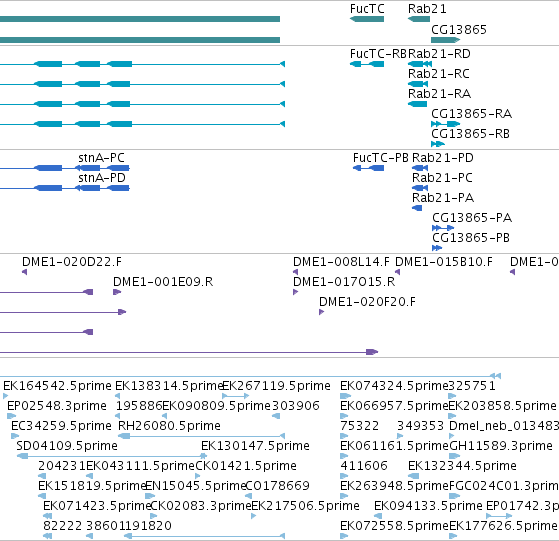Click the Rab21 gene arrow glyph
559x541 pixels.
[419, 19]
